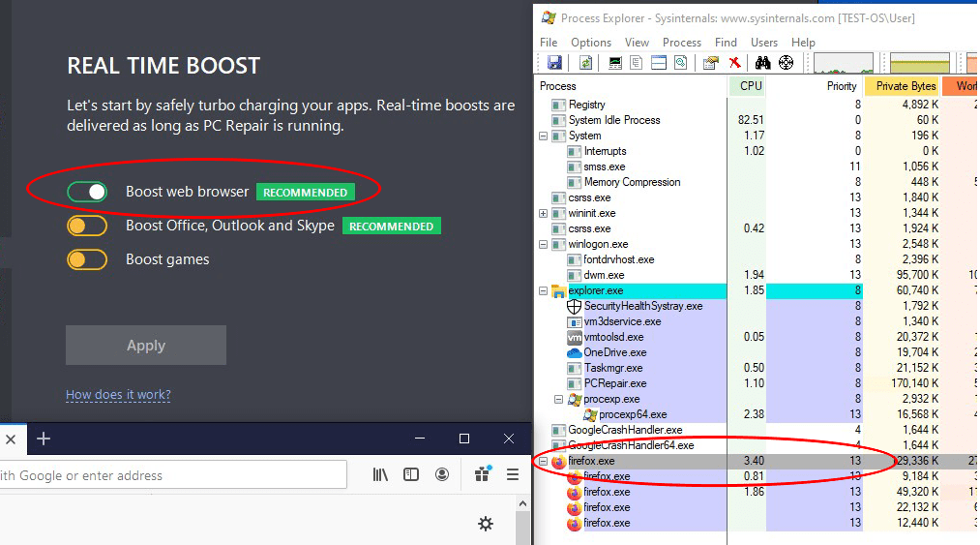Click the Firefox Library bookshelf icon
The height and width of the screenshot is (545, 980).
tap(380, 475)
